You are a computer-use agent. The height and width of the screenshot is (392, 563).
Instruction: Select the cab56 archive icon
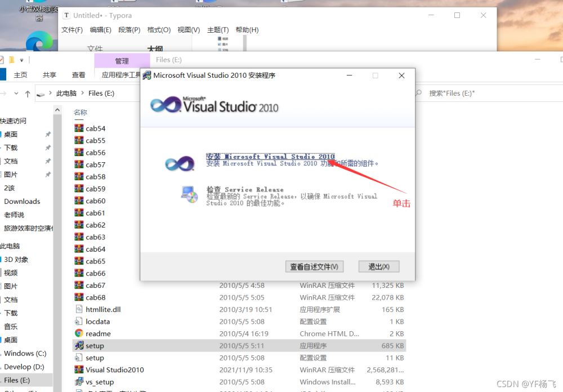tap(79, 152)
